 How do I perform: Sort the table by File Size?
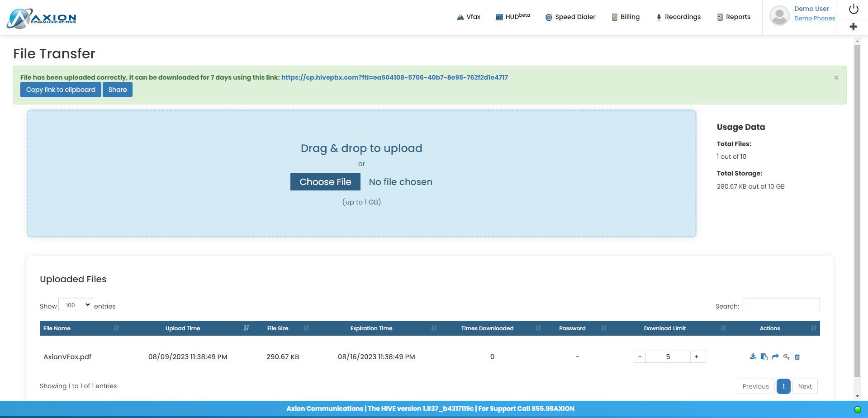pyautogui.click(x=306, y=328)
